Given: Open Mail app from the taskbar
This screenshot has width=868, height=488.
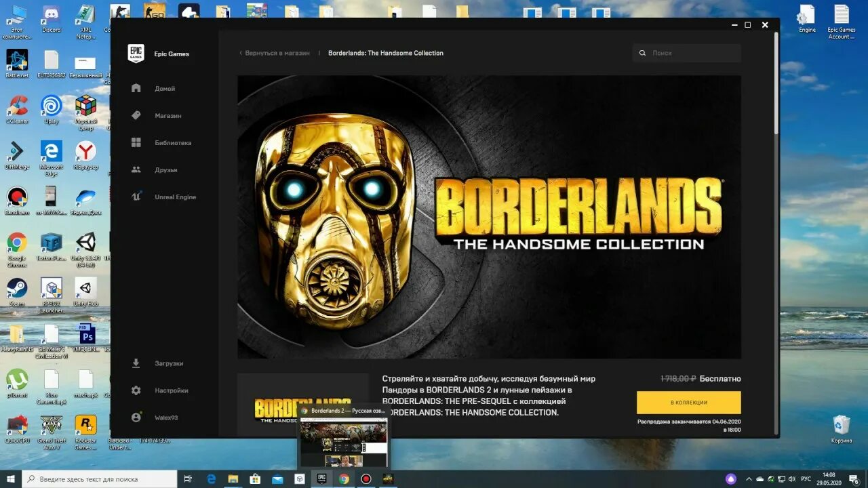Looking at the screenshot, I should pyautogui.click(x=277, y=479).
